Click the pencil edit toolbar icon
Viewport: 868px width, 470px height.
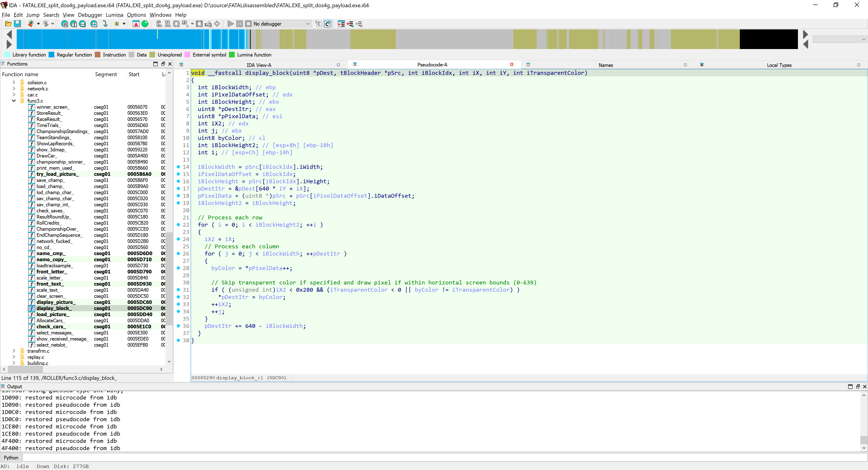click(x=208, y=23)
